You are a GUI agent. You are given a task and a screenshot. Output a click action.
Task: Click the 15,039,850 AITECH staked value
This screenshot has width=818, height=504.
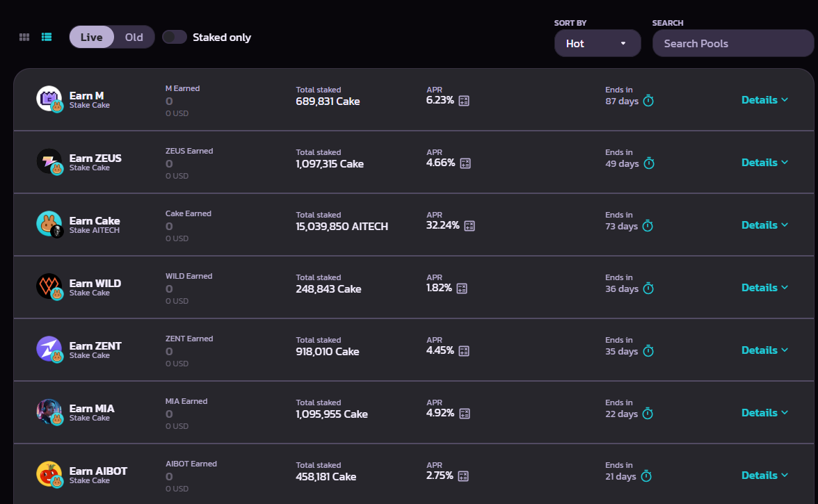point(342,226)
